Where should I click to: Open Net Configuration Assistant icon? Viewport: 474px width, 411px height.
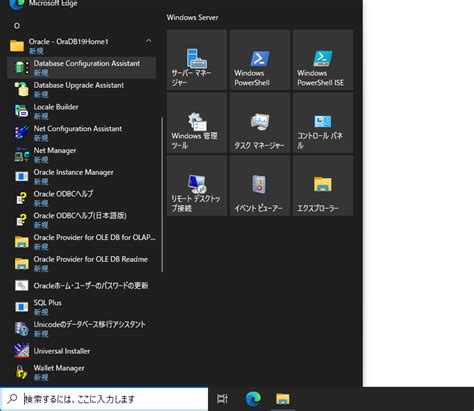click(x=22, y=133)
